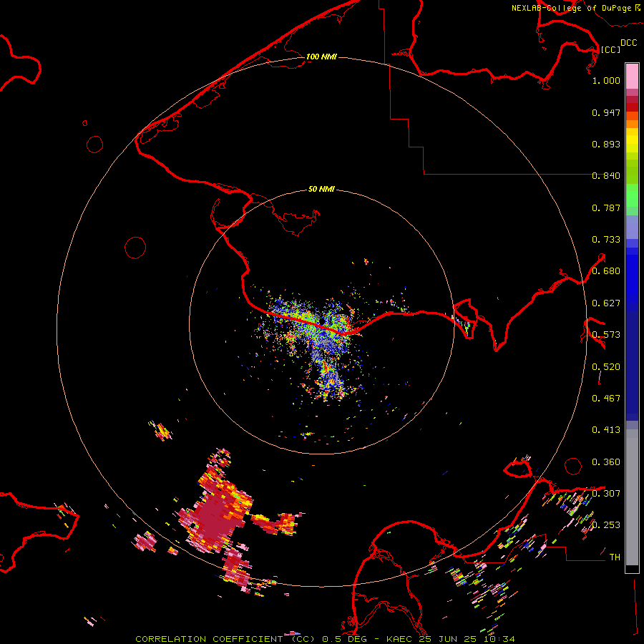Click the 0.627 scale value

606,303
